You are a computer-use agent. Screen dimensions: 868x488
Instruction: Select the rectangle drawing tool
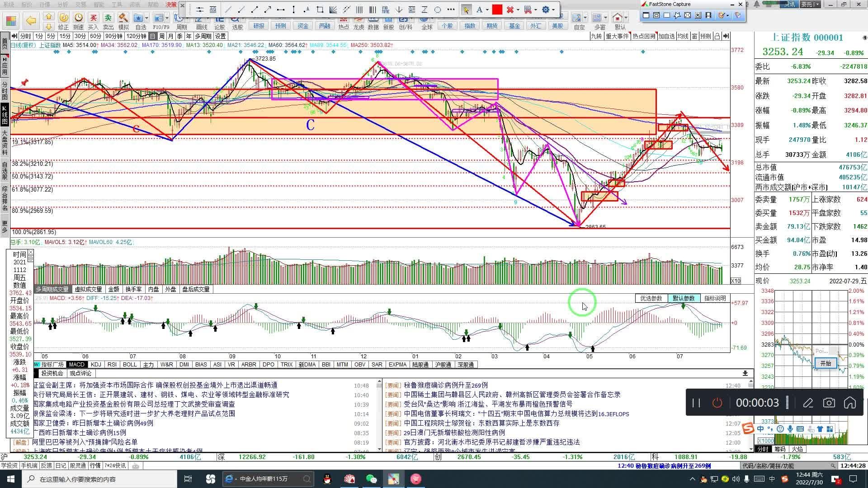click(x=320, y=9)
